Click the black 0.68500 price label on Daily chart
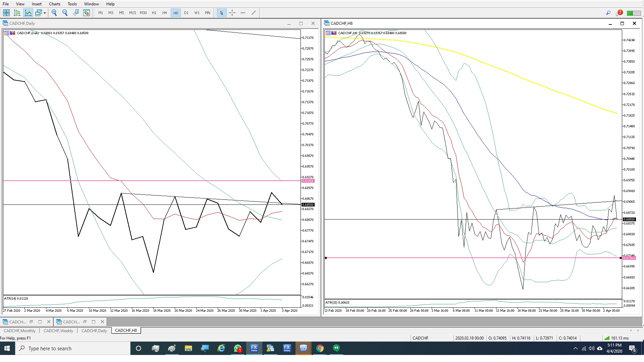The image size is (644, 362). pos(308,205)
